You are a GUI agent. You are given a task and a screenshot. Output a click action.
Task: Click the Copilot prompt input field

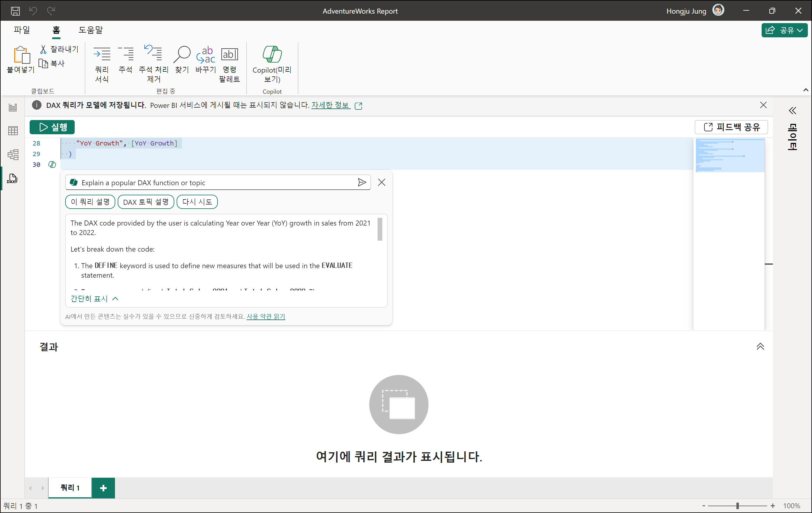tap(216, 183)
